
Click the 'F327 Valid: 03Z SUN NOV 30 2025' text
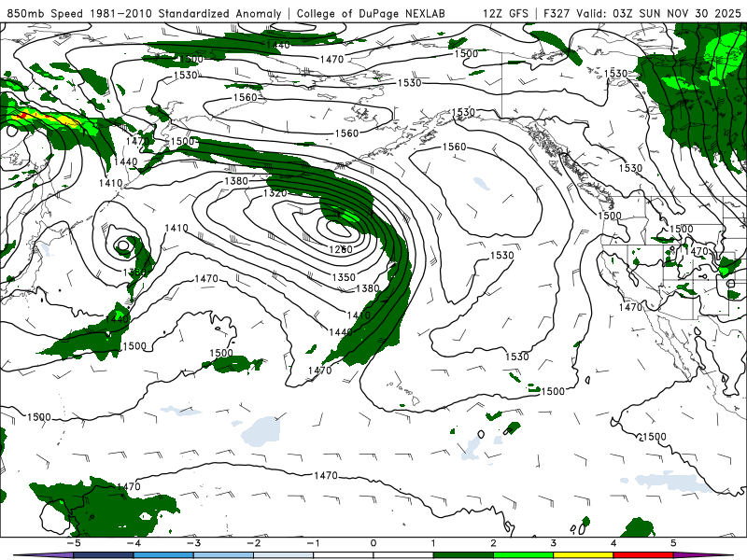tap(644, 13)
